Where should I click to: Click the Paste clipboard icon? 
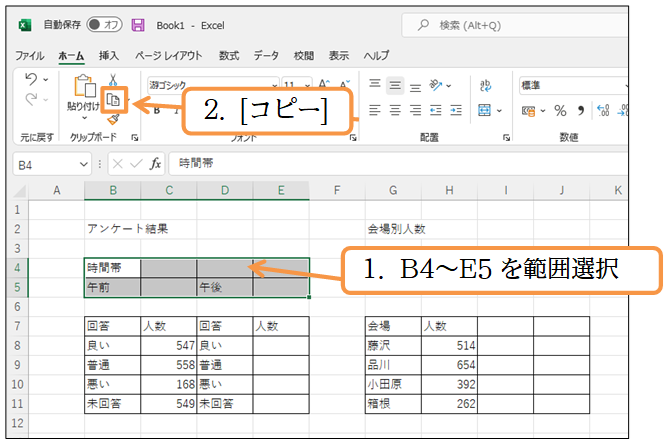pos(84,86)
